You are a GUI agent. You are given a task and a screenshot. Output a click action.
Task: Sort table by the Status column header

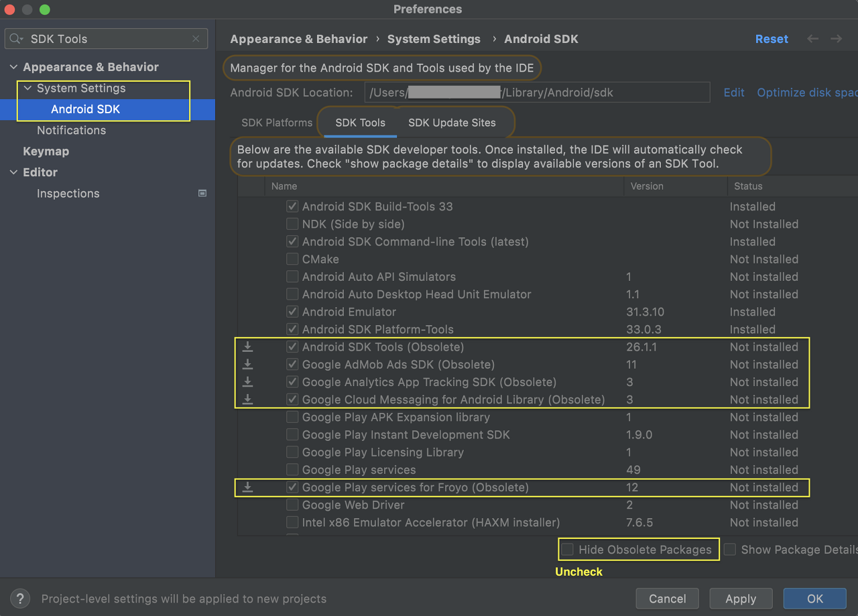point(748,186)
